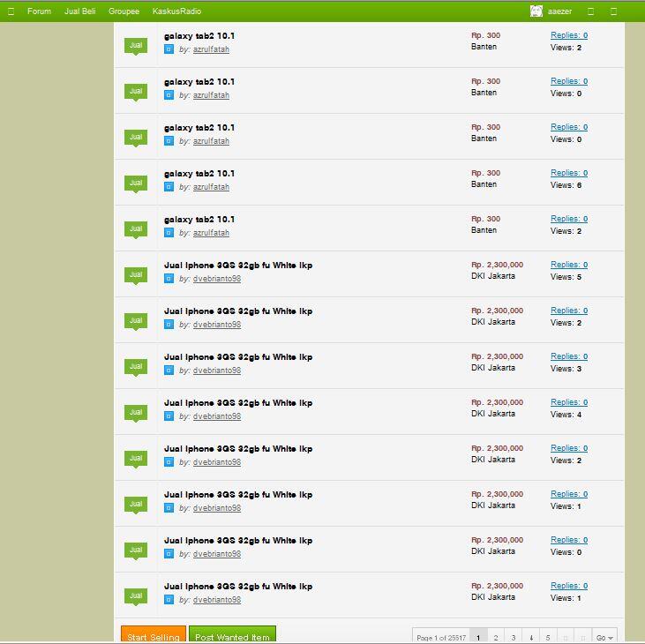Open azrulfatah profile on the Views: 6 row
The width and height of the screenshot is (645, 644).
[211, 187]
